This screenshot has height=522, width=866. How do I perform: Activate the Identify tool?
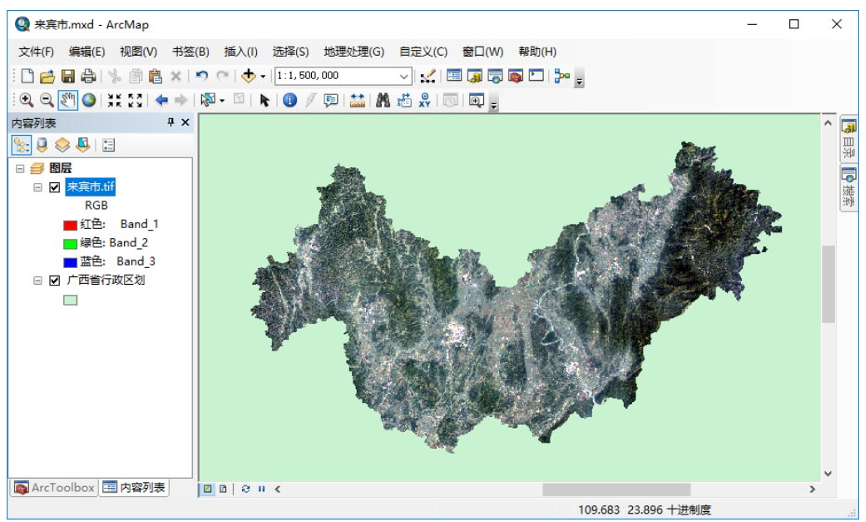tap(290, 100)
